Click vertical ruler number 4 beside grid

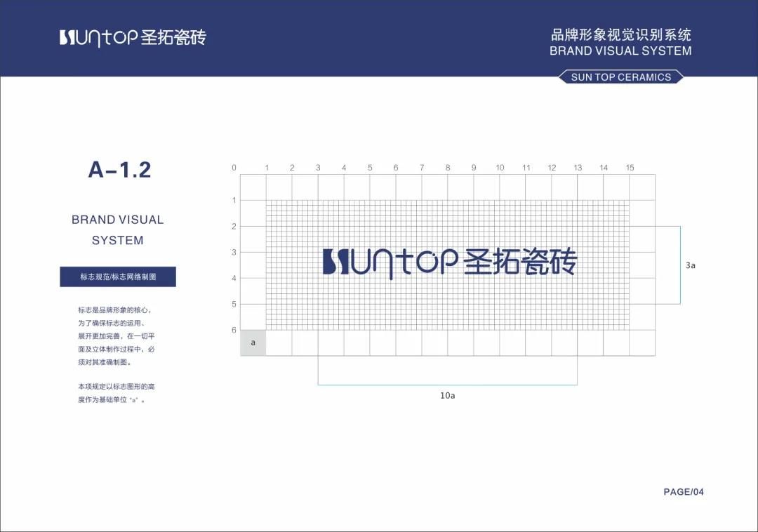(234, 278)
